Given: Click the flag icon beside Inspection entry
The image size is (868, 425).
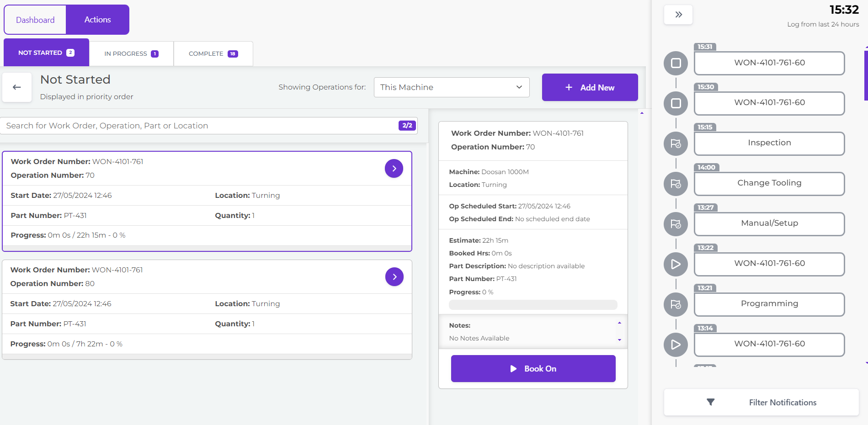Looking at the screenshot, I should coord(676,143).
